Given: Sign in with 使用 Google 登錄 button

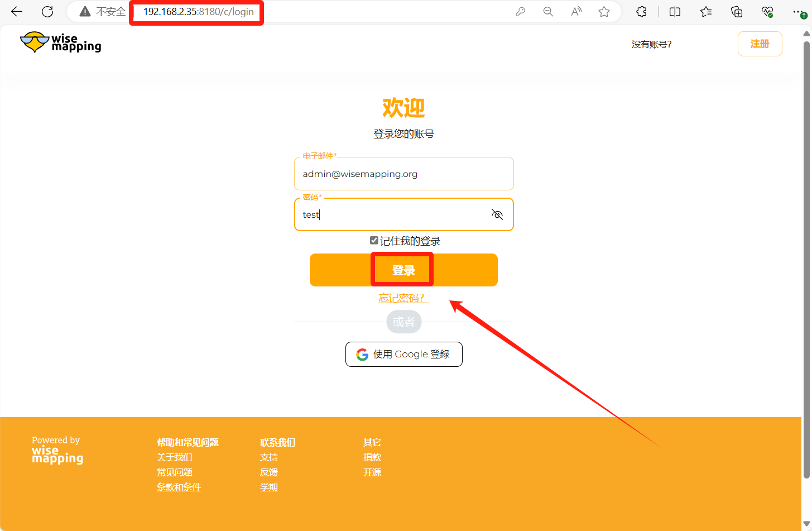Looking at the screenshot, I should 403,355.
